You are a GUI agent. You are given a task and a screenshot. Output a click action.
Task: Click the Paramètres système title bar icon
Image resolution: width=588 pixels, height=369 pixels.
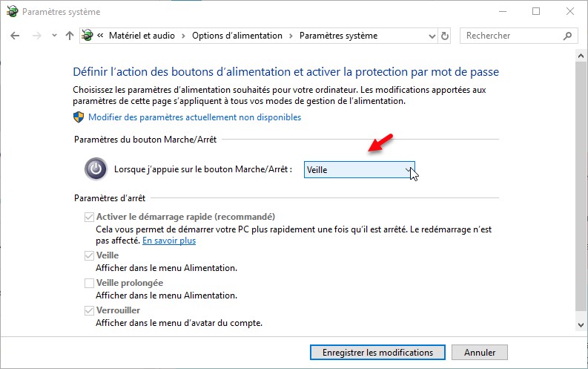pyautogui.click(x=11, y=12)
